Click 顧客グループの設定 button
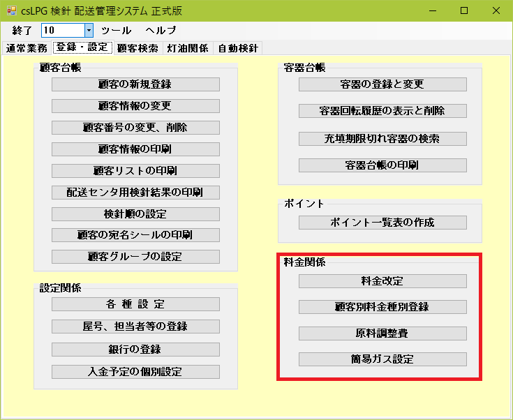The height and width of the screenshot is (420, 513). point(135,257)
